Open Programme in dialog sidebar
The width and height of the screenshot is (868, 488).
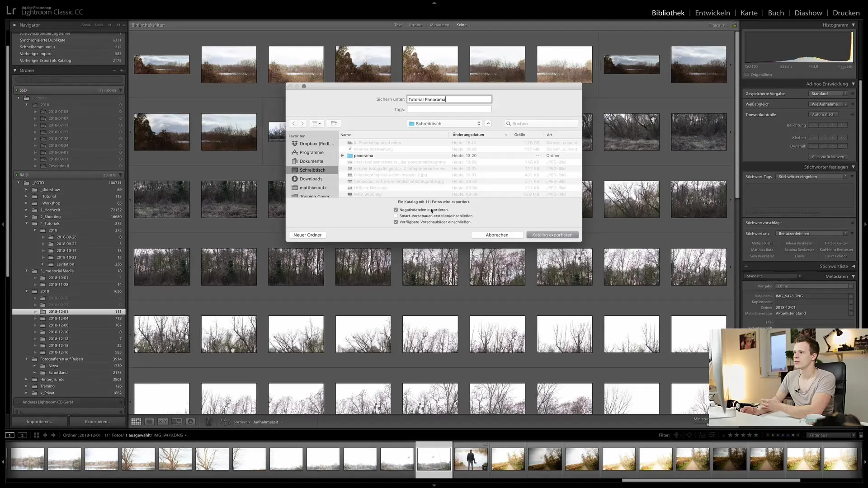[x=308, y=152]
